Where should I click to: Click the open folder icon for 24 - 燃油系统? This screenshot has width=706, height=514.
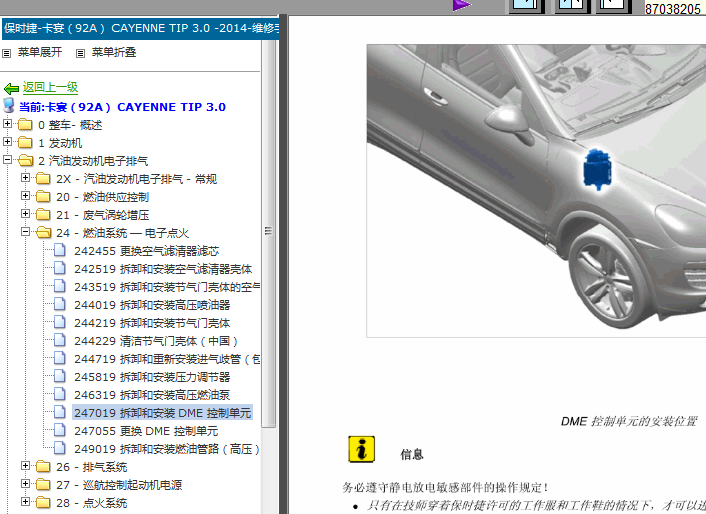pos(44,233)
